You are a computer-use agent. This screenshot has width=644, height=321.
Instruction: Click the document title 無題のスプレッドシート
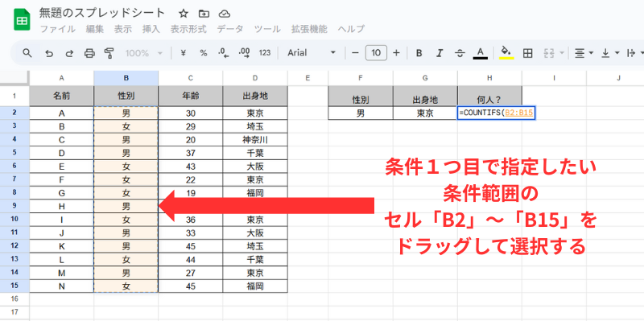pos(102,13)
